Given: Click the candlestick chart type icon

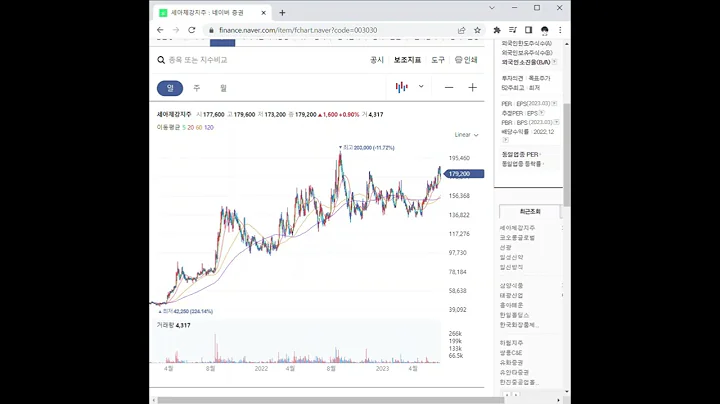Looking at the screenshot, I should click(x=401, y=87).
